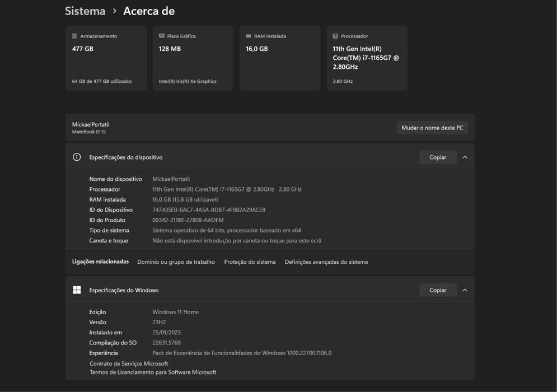Click the Processador chip icon
Viewport: 557px width, 392px height.
tap(335, 36)
